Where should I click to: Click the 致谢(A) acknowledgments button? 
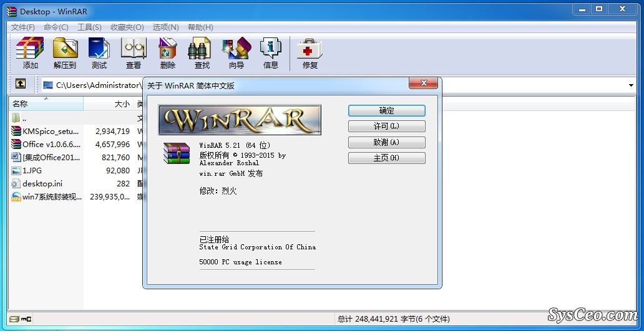[x=386, y=142]
